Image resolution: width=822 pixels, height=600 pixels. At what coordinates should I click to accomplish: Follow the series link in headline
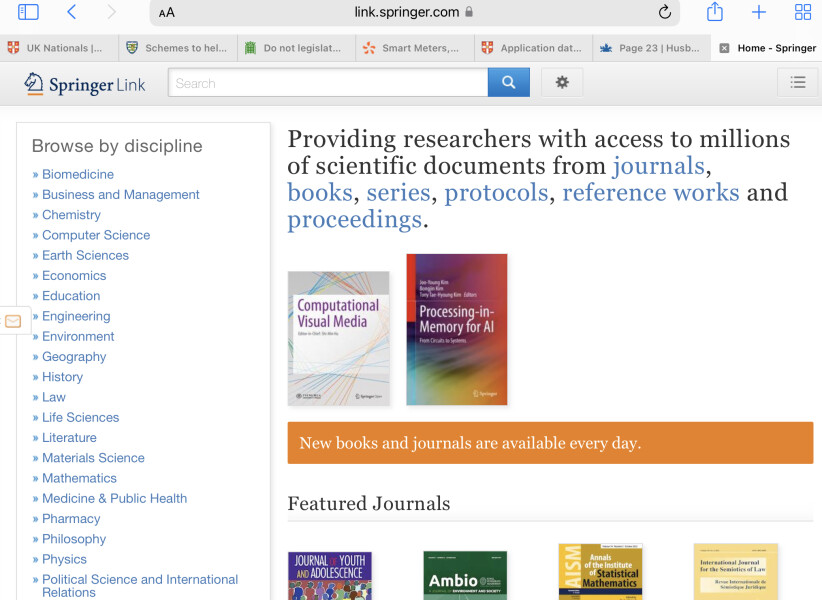click(398, 192)
